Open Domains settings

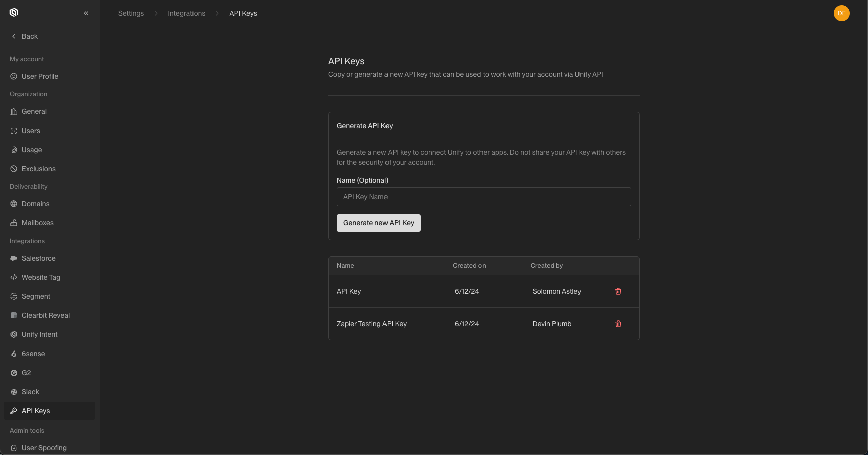coord(35,204)
